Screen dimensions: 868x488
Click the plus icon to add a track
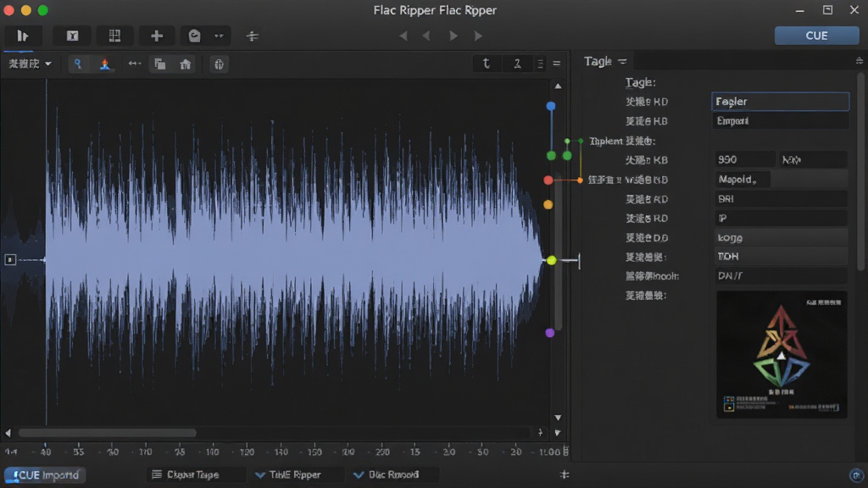pos(157,36)
